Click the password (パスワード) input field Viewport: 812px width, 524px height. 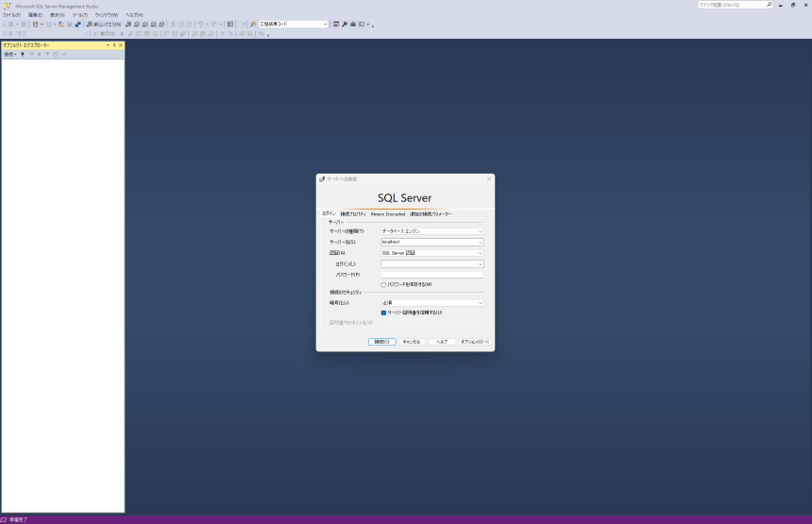(432, 275)
